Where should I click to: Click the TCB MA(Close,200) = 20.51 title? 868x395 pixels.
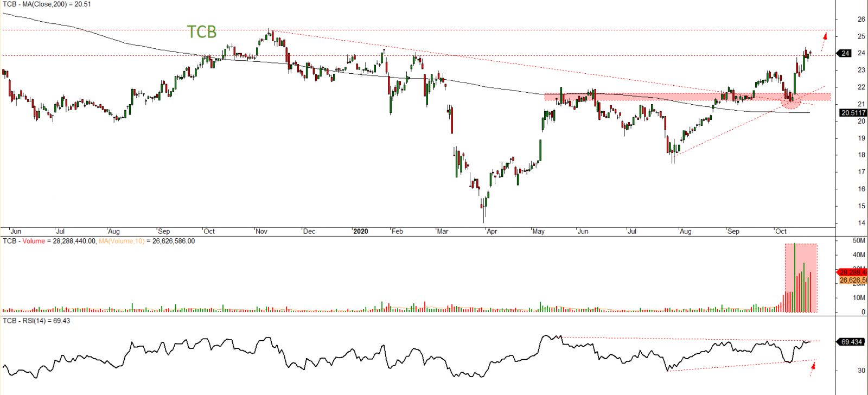[47, 4]
